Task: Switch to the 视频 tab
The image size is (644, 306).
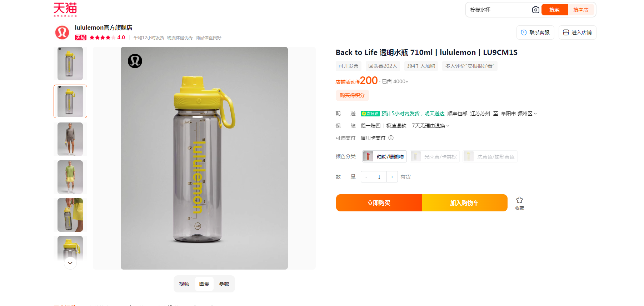Action: click(x=184, y=284)
